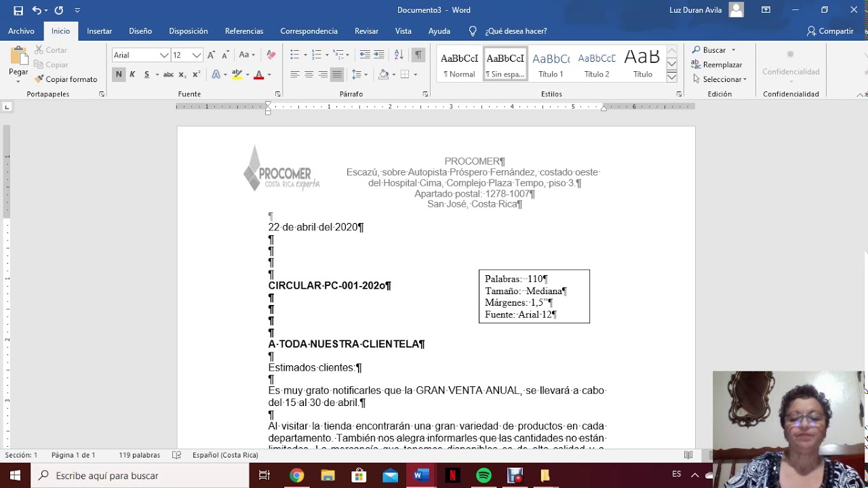Increase font size with the larger A icon
The height and width of the screenshot is (488, 868).
tap(211, 55)
